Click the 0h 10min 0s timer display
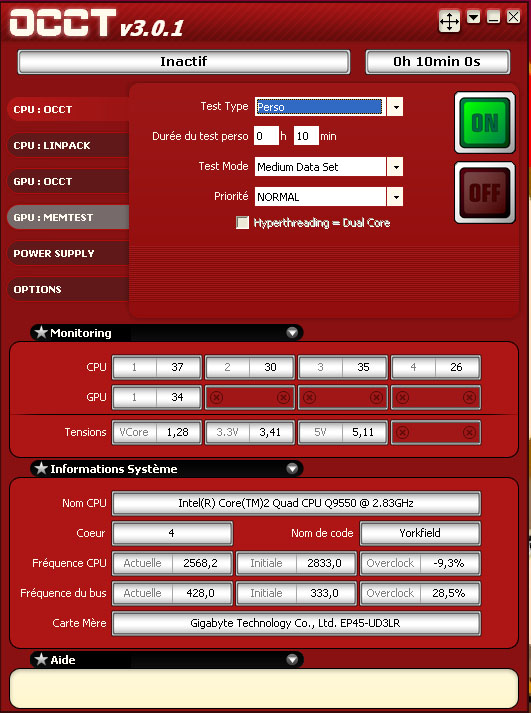Screen dimensions: 531x713 coord(437,62)
